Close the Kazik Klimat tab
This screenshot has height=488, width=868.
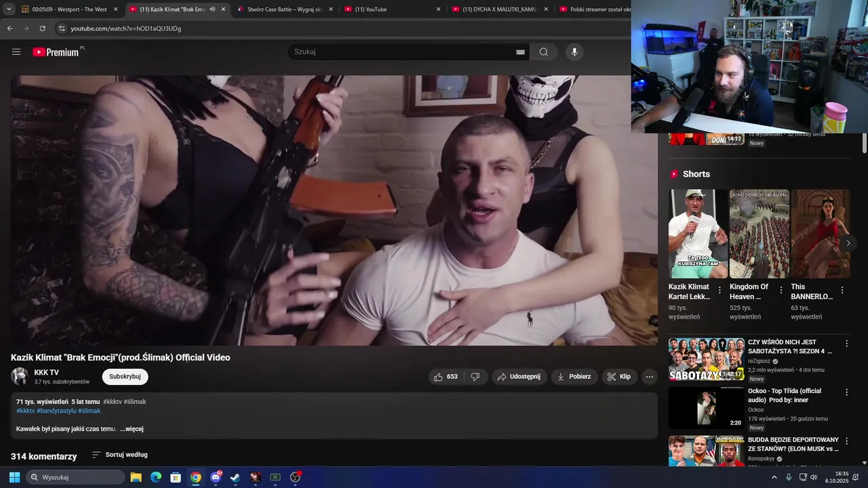[x=223, y=9]
